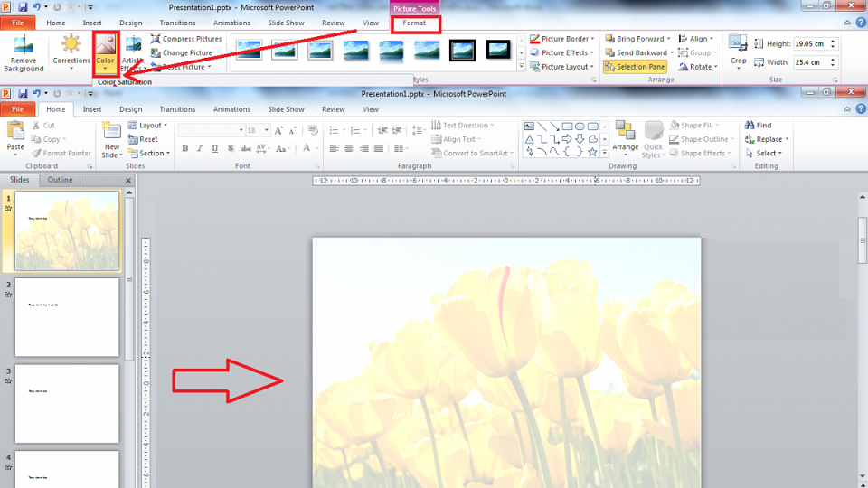Click Change Picture
The height and width of the screenshot is (488, 868).
(182, 52)
